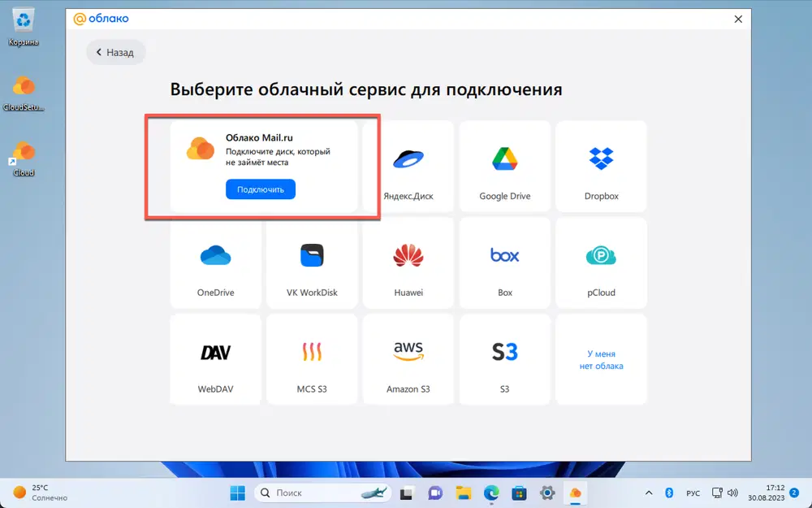Open the clock showing 17:12
The width and height of the screenshot is (812, 508).
click(766, 493)
